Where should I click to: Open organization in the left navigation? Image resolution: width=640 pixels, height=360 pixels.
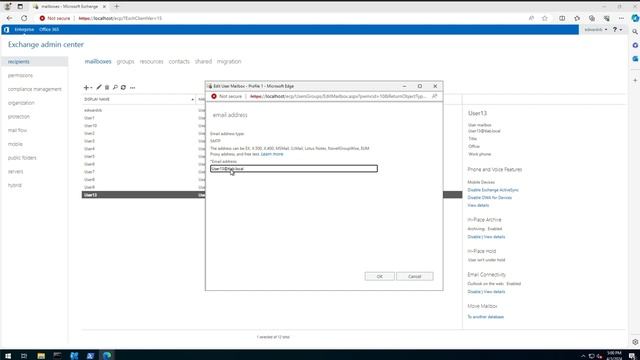tap(21, 103)
